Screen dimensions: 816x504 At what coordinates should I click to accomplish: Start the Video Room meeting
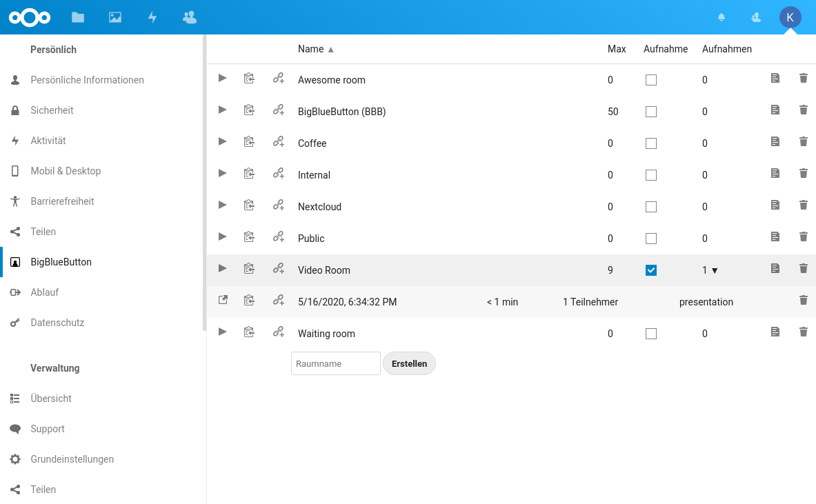click(222, 268)
